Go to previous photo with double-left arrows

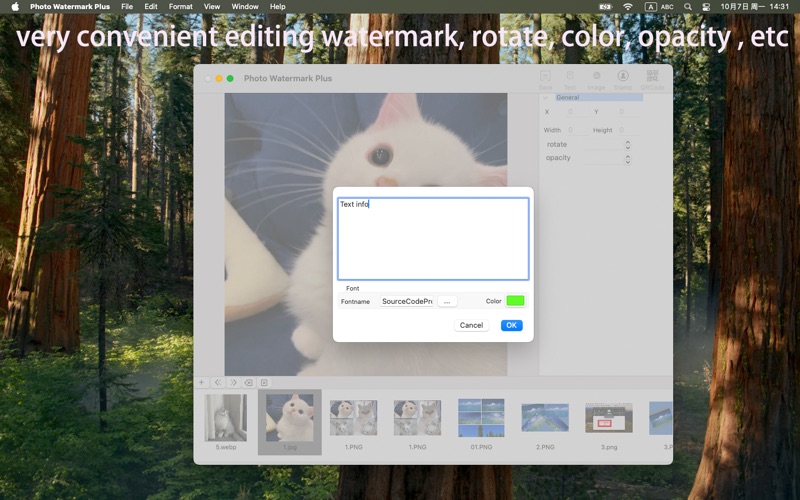[218, 382]
